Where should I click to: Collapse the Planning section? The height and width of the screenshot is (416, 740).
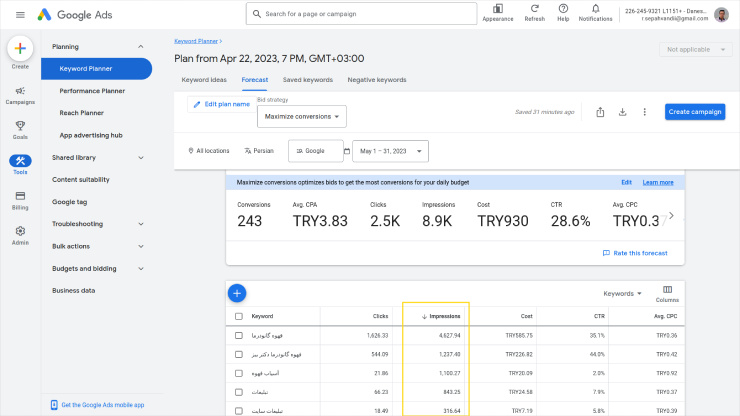(x=141, y=47)
